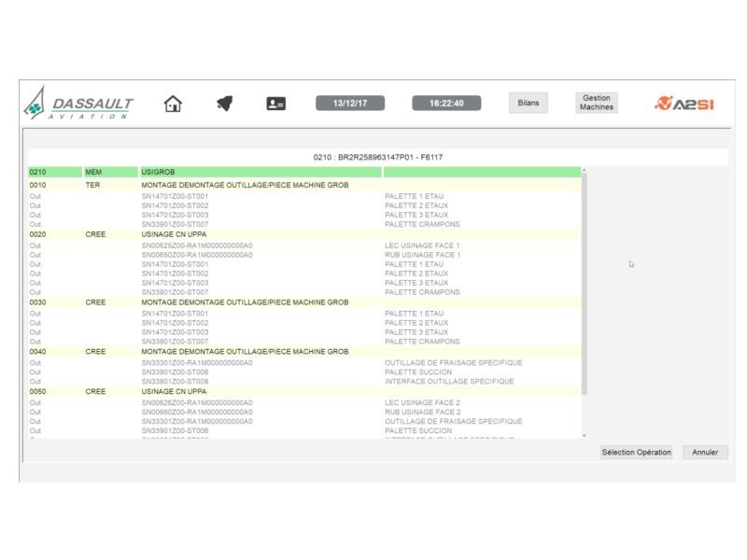The width and height of the screenshot is (747, 560).
Task: Click the operations list vertical scrollbar
Action: pyautogui.click(x=585, y=280)
